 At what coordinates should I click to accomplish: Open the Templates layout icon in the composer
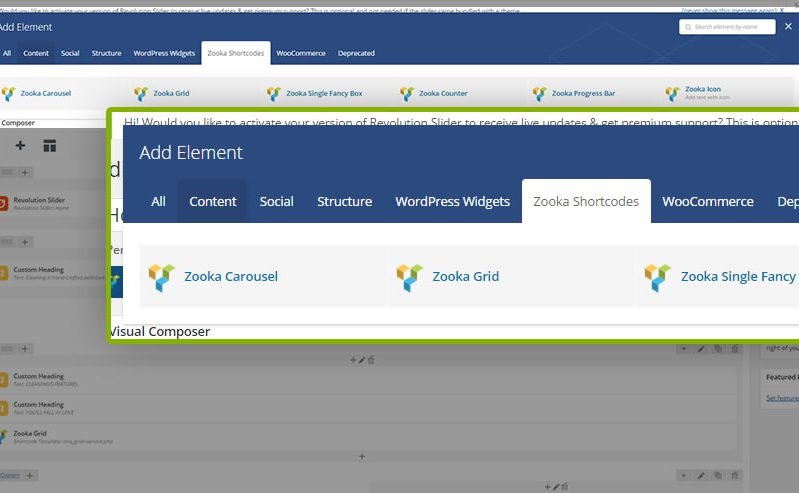[49, 146]
